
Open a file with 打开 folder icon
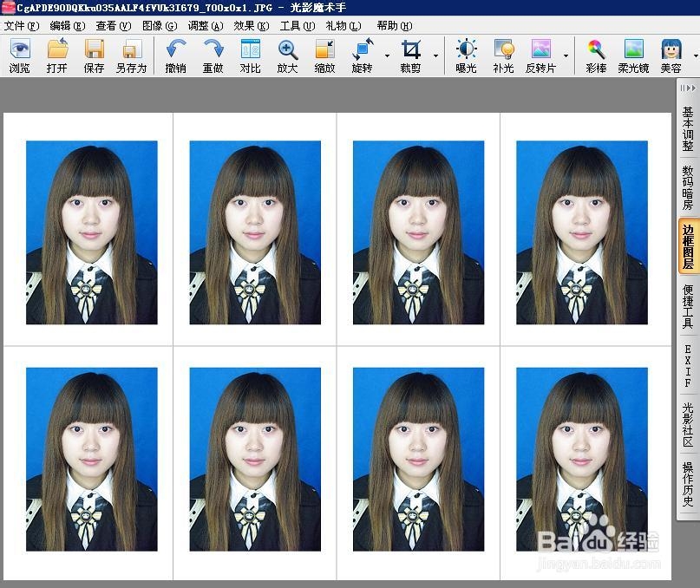pyautogui.click(x=57, y=56)
